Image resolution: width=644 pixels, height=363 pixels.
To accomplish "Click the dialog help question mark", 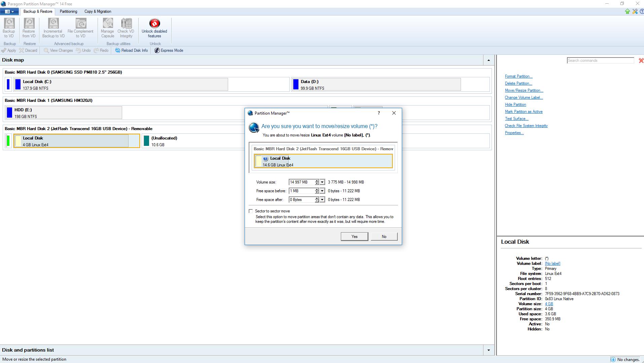I will coord(379,113).
